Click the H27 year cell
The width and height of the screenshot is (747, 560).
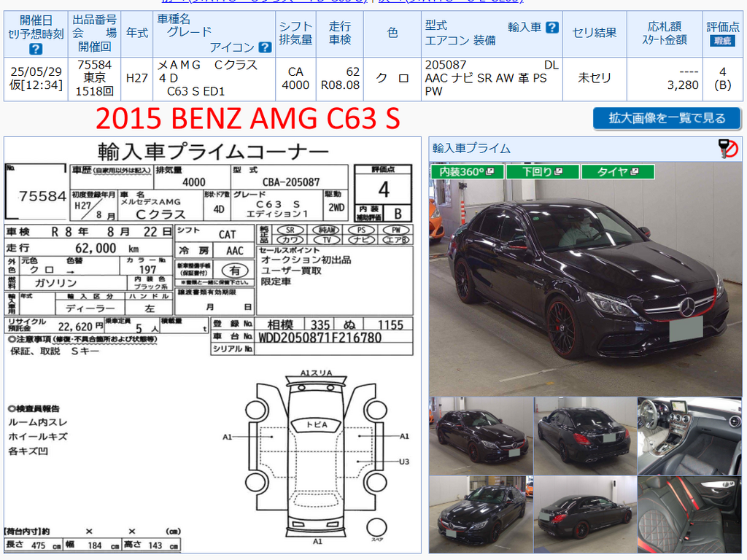coord(136,79)
